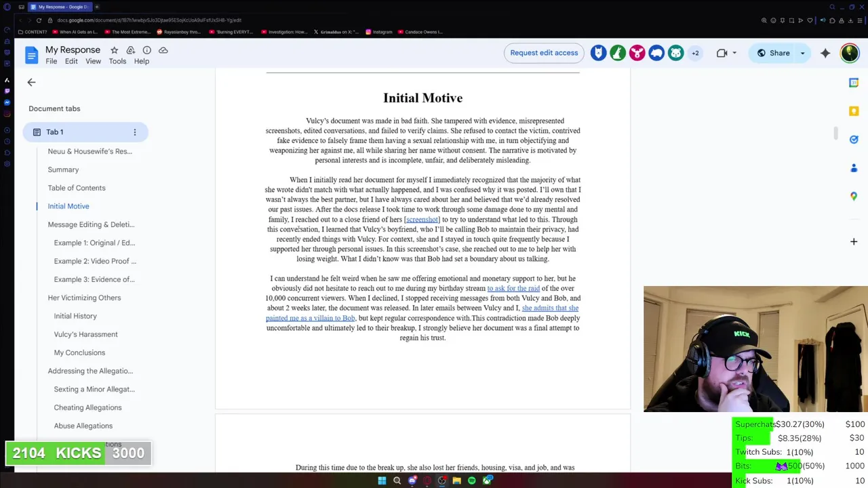
Task: Open Google Keep in the side panel
Action: (x=854, y=111)
